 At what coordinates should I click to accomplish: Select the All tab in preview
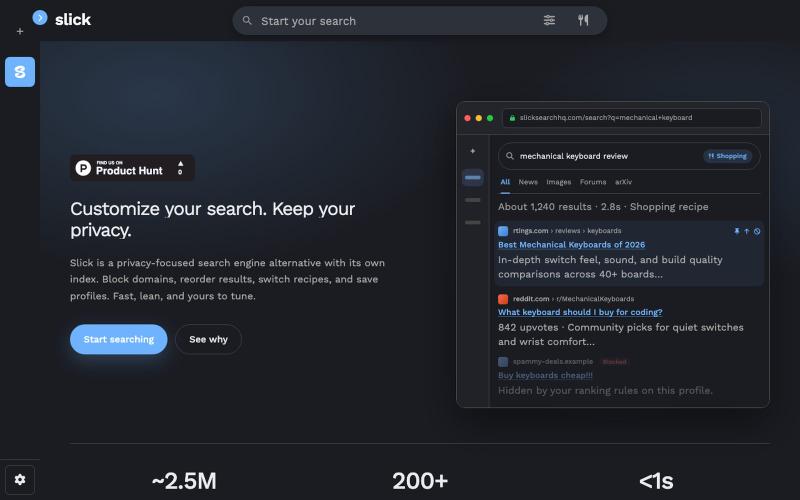tap(505, 182)
